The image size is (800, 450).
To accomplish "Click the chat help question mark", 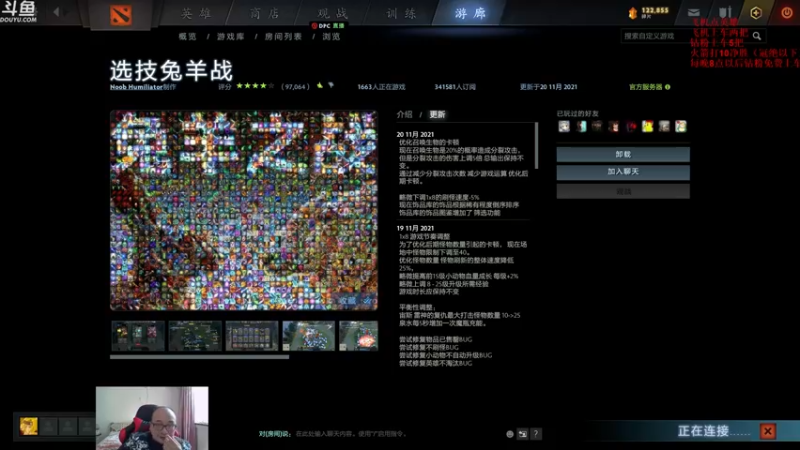I will point(536,434).
